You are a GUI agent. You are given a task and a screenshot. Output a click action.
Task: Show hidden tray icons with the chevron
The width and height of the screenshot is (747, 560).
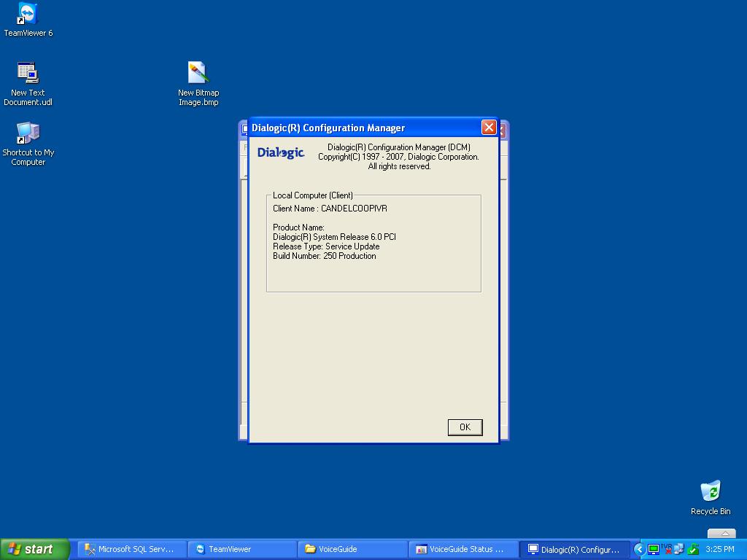pos(639,550)
